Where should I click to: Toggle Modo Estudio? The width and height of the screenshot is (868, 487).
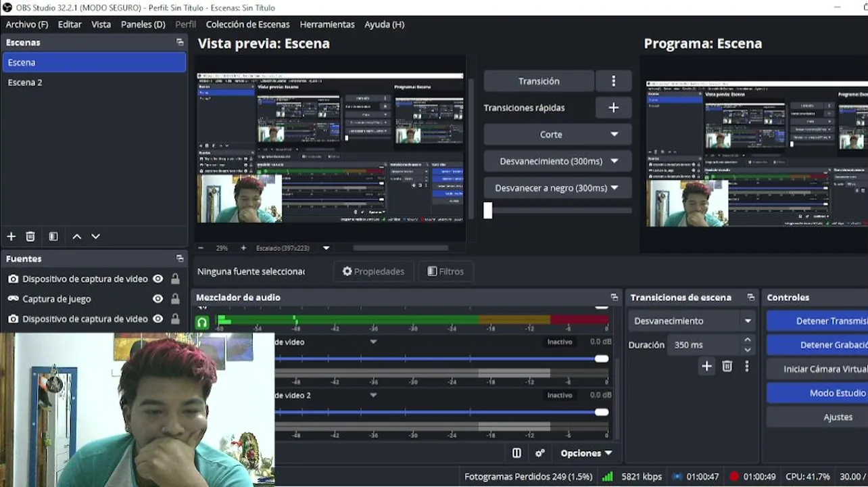817,393
